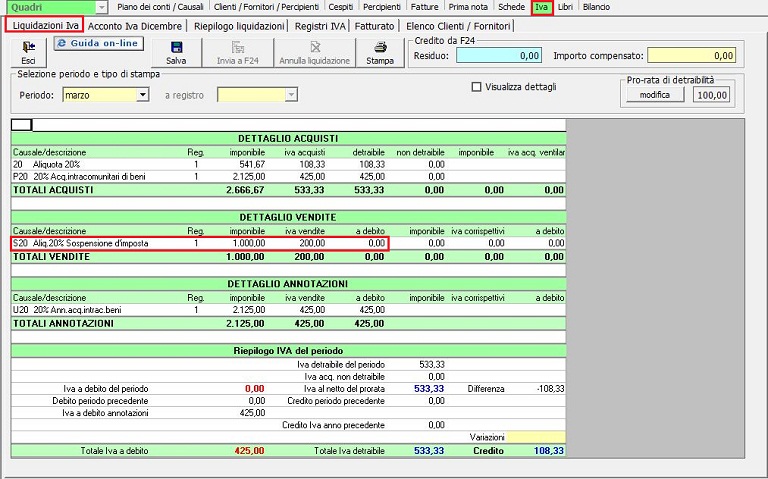Switch to the Liquidazioni Iva tab
The image size is (768, 479).
[45, 25]
